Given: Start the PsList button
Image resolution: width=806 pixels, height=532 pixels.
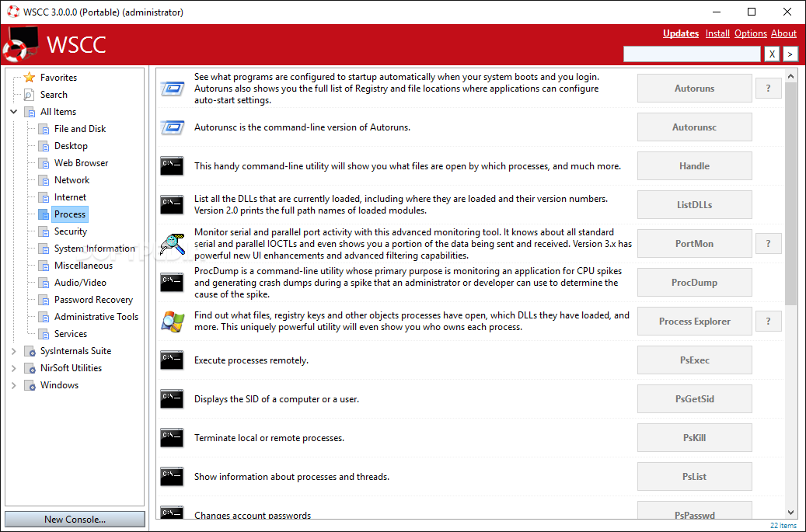Looking at the screenshot, I should coord(694,477).
